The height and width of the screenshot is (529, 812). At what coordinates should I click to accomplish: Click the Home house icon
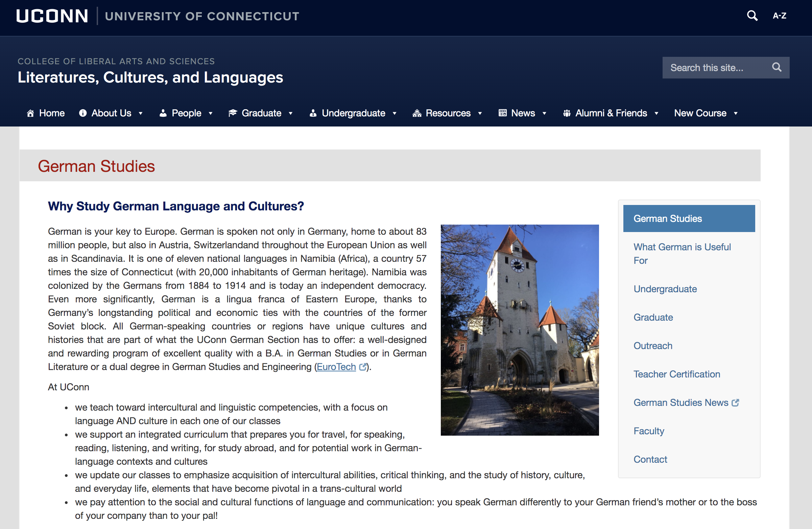click(30, 113)
